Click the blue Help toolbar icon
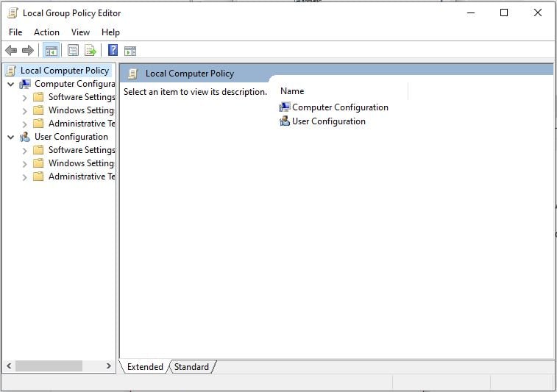 (113, 50)
